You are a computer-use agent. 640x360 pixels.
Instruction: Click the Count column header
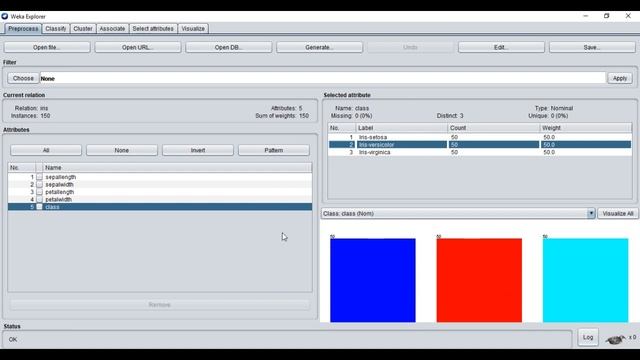[493, 128]
